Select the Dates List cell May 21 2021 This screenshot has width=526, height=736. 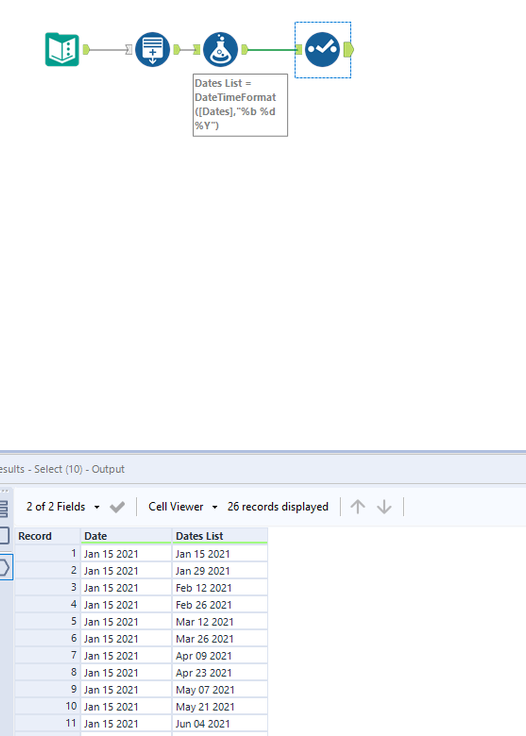tap(220, 706)
